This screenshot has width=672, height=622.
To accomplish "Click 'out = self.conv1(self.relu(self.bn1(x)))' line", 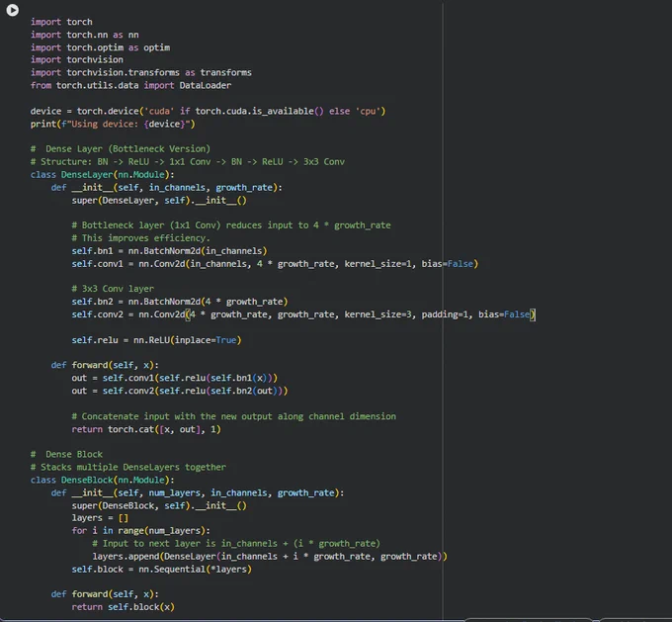I will pyautogui.click(x=175, y=378).
